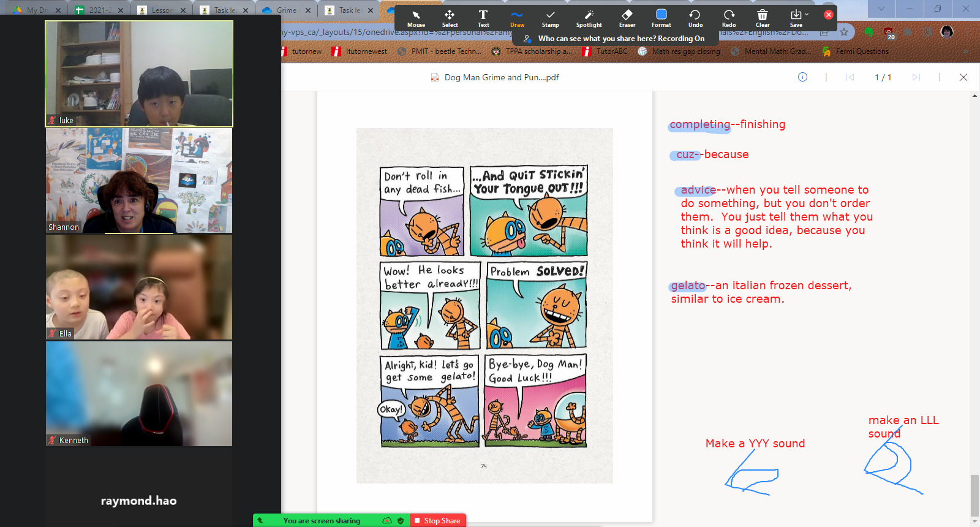Open the extension with 20 badge
980x527 pixels.
889,32
